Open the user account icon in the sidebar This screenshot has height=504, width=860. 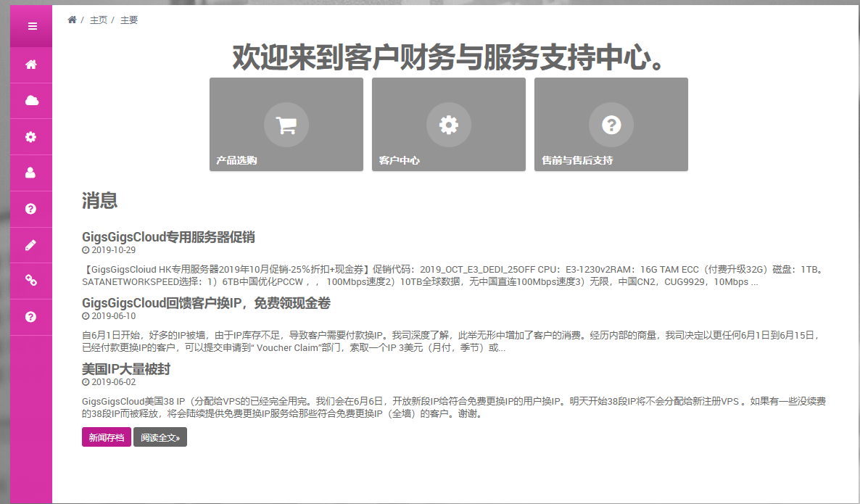(x=31, y=173)
